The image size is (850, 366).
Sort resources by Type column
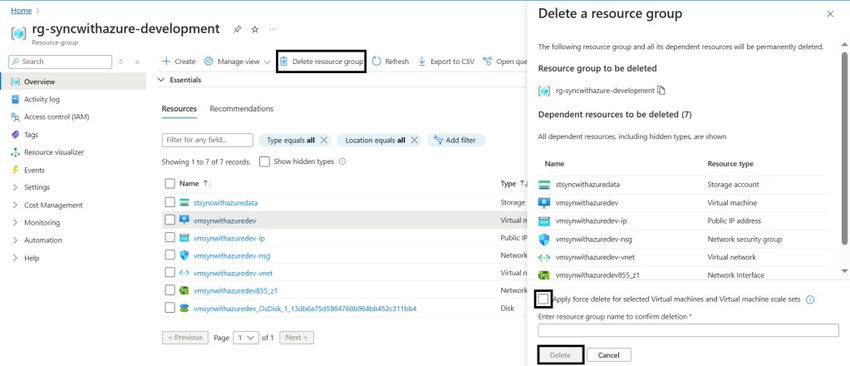(513, 183)
